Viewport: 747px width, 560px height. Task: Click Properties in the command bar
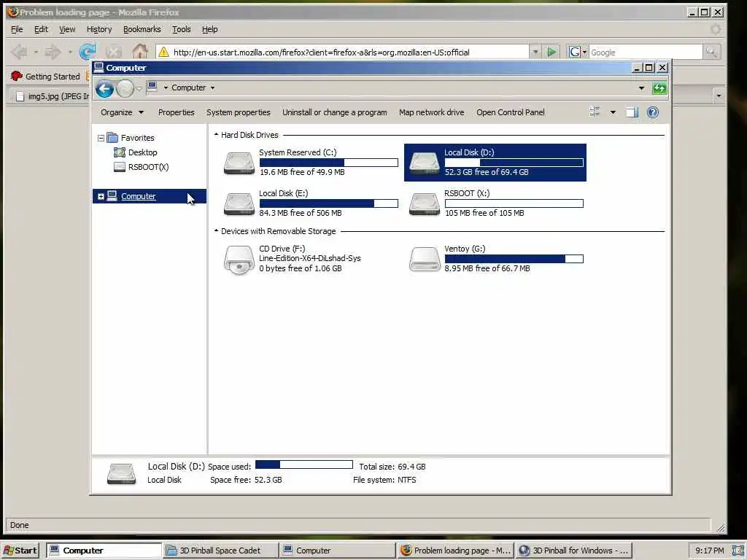click(177, 112)
